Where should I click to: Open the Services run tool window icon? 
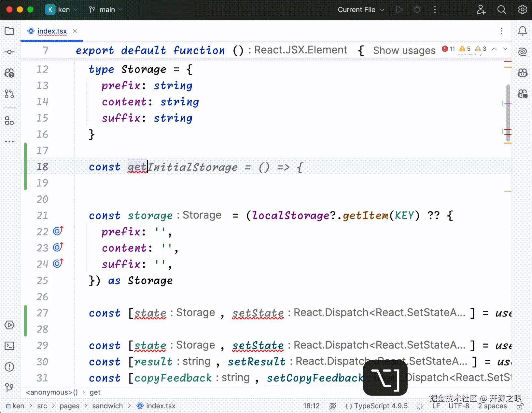9,325
